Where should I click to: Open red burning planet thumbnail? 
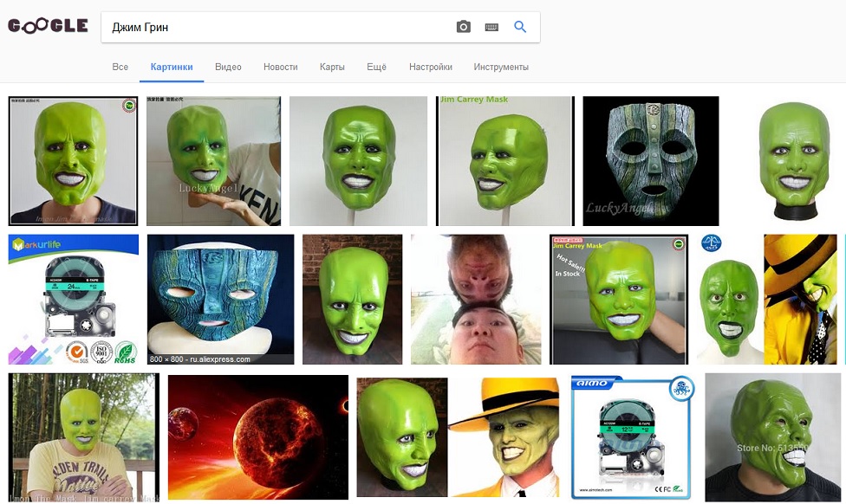[x=258, y=437]
